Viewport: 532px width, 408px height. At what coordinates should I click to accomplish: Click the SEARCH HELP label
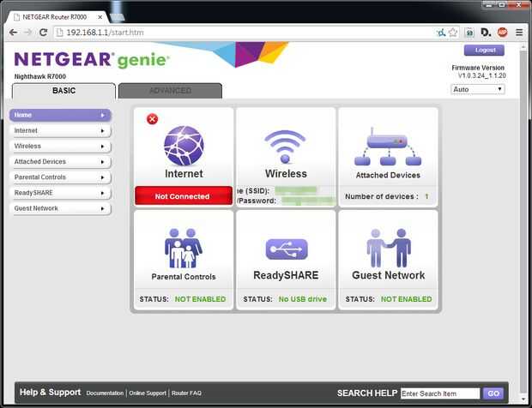[367, 393]
